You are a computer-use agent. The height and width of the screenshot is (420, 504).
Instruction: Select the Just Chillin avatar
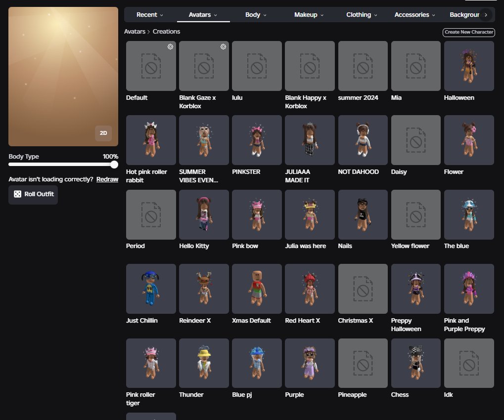click(x=151, y=289)
